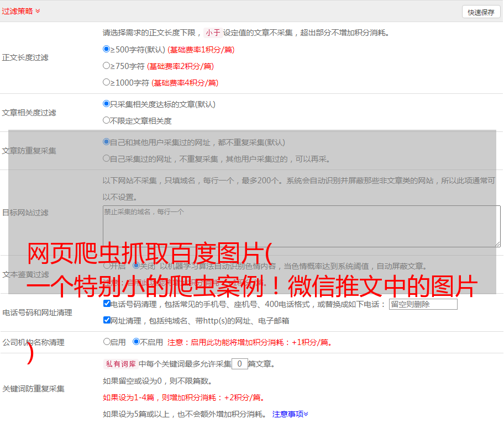Choose 不限定文章相关度 radio option

pyautogui.click(x=107, y=120)
